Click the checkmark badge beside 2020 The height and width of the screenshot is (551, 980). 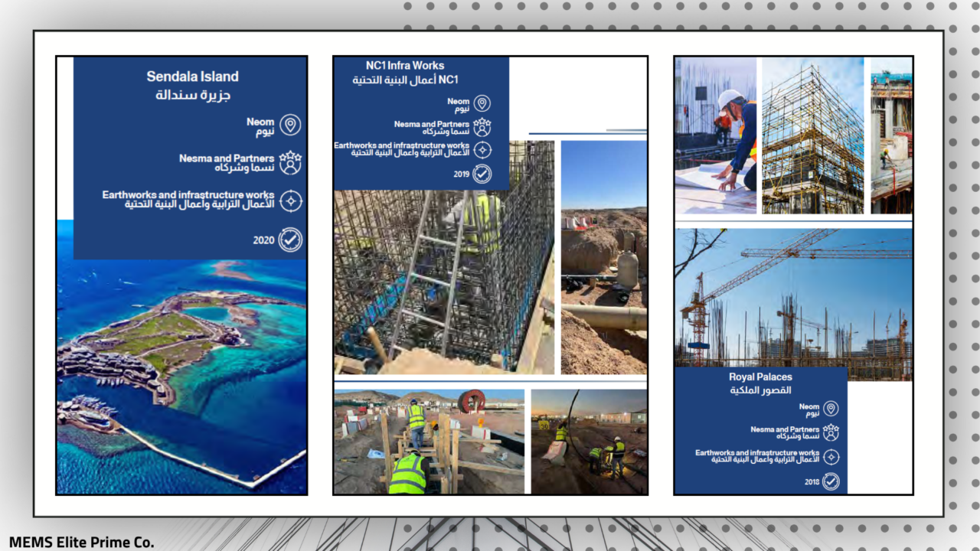tap(290, 240)
